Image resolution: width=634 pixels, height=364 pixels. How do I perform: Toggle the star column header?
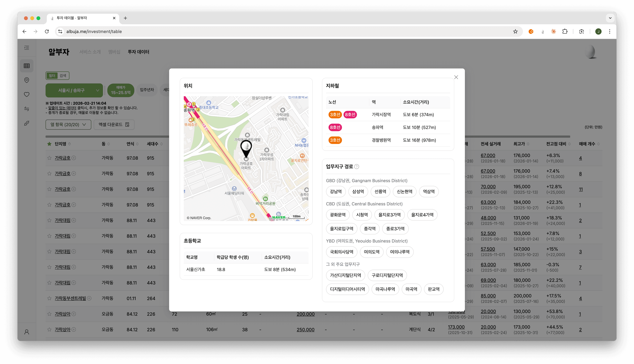coord(49,144)
